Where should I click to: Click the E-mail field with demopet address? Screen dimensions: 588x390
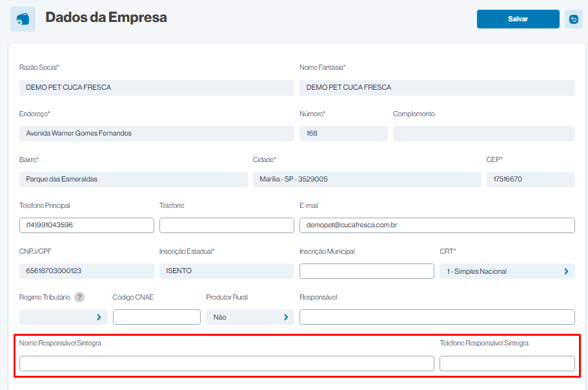(437, 225)
